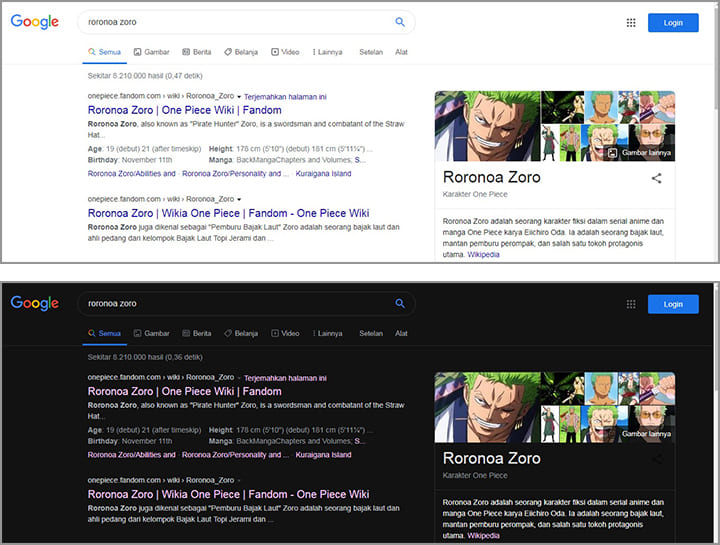Open 'Roronoa Zoro | One Piece Wiki | Fandom' in light window

tap(185, 110)
